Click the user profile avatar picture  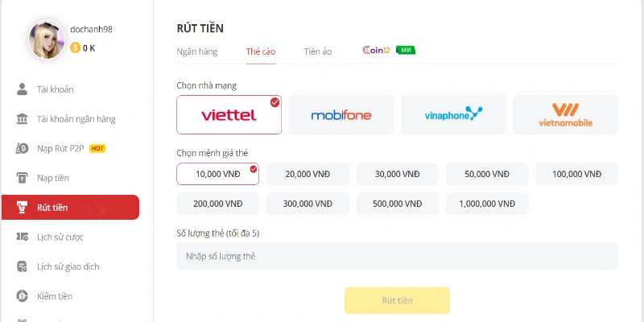(x=47, y=39)
